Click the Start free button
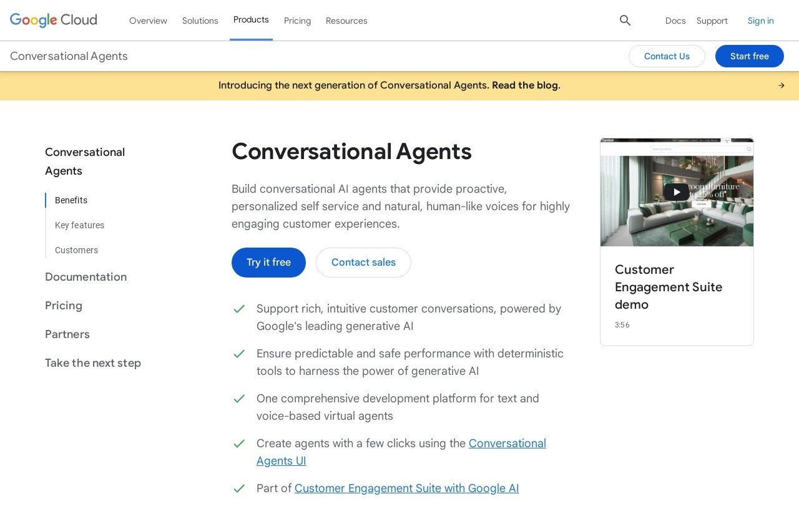 tap(750, 56)
